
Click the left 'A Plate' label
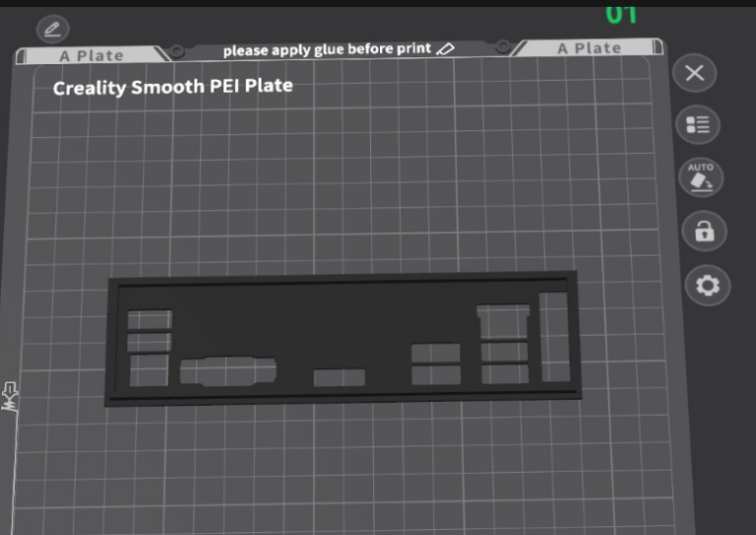click(x=92, y=56)
